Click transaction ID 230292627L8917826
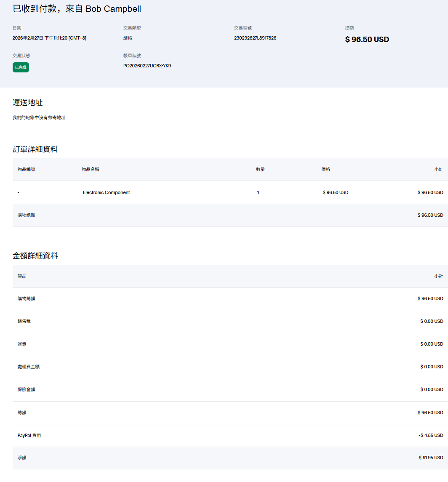The image size is (448, 482). coord(255,38)
